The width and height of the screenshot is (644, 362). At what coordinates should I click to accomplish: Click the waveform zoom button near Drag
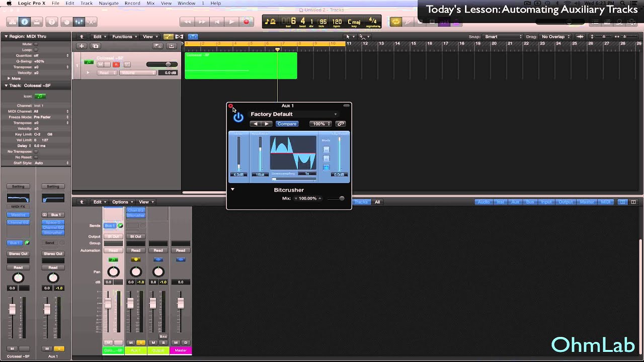point(580,37)
